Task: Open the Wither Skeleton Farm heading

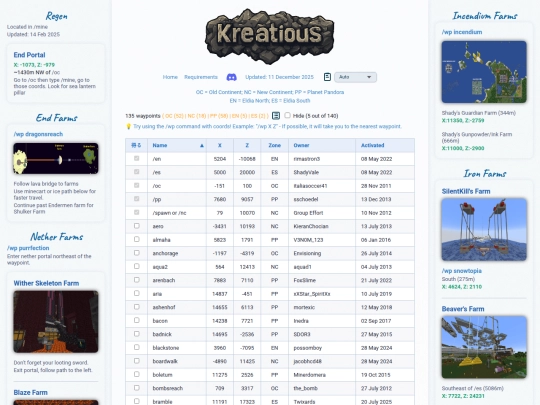Action: click(46, 283)
